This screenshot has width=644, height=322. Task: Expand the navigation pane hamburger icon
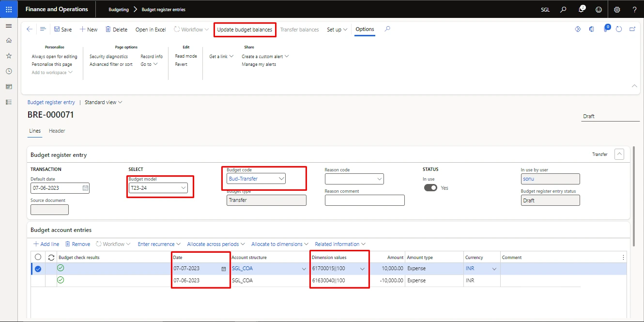click(9, 26)
